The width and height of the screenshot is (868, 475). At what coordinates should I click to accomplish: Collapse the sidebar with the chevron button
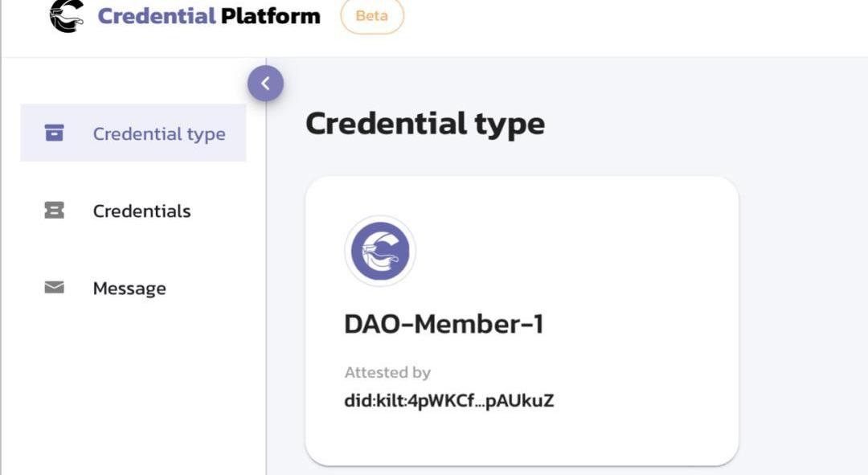pyautogui.click(x=266, y=84)
